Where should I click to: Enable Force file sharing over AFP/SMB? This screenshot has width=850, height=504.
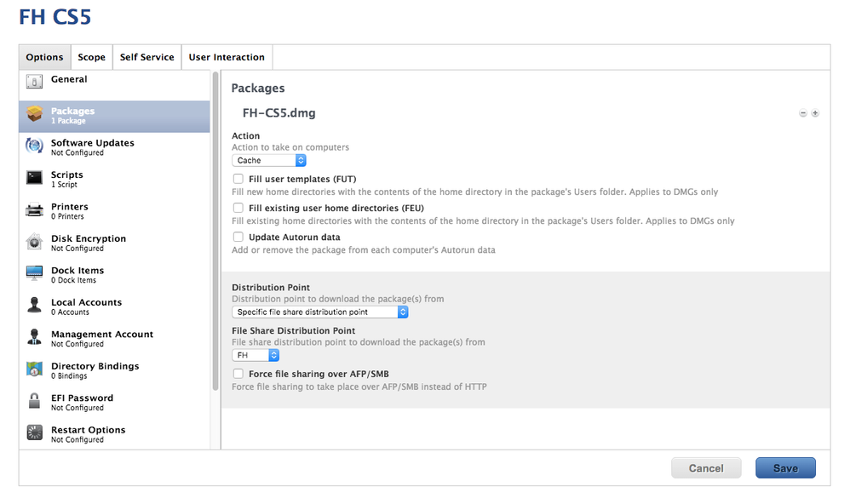point(238,374)
